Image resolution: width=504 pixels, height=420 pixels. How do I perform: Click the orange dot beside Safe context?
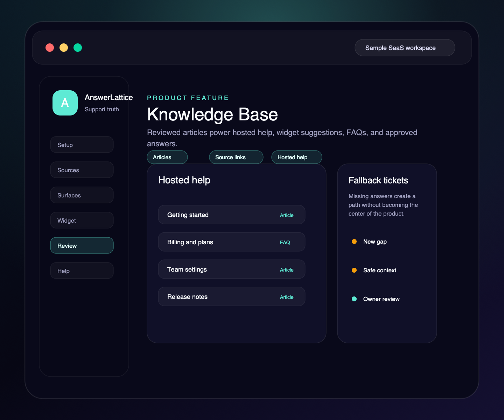coord(354,270)
